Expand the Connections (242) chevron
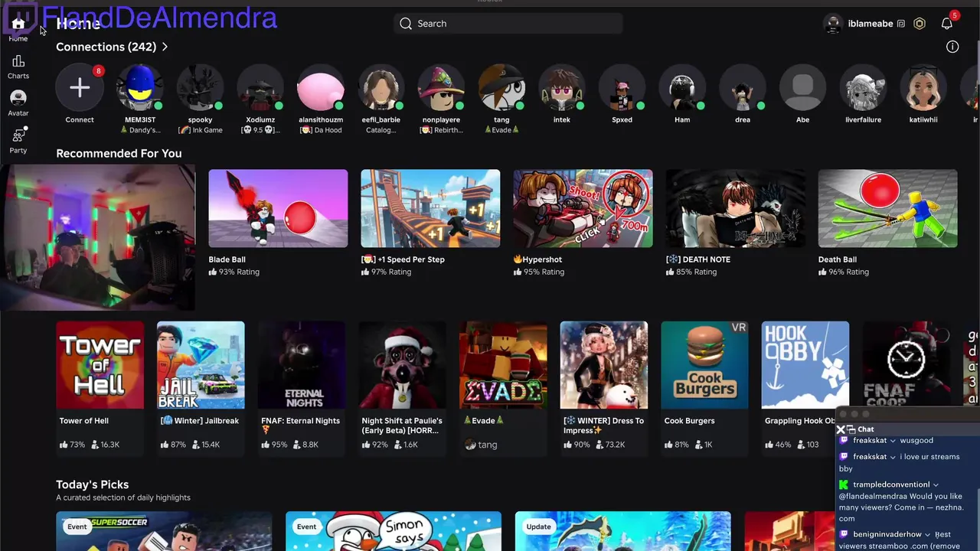The width and height of the screenshot is (980, 551). [165, 47]
